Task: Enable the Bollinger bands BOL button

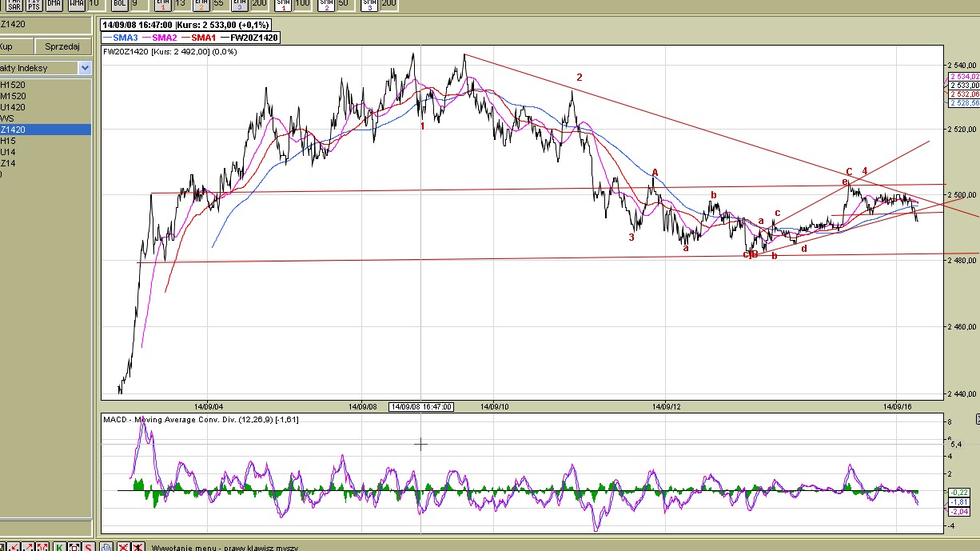Action: 119,4
